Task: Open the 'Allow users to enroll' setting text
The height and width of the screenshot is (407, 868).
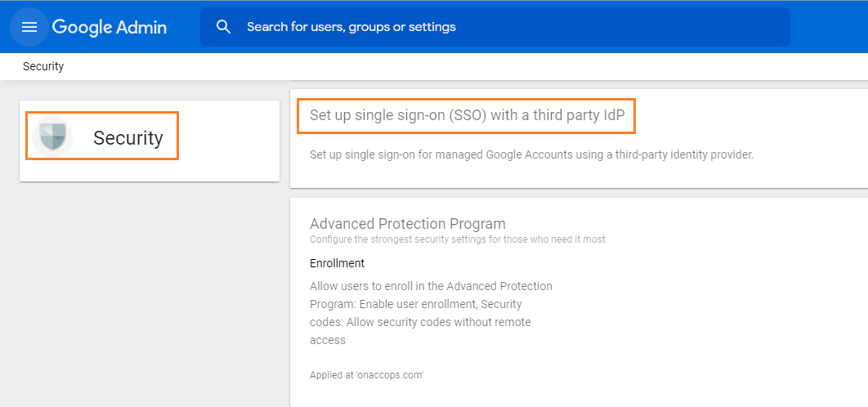Action: tap(431, 286)
